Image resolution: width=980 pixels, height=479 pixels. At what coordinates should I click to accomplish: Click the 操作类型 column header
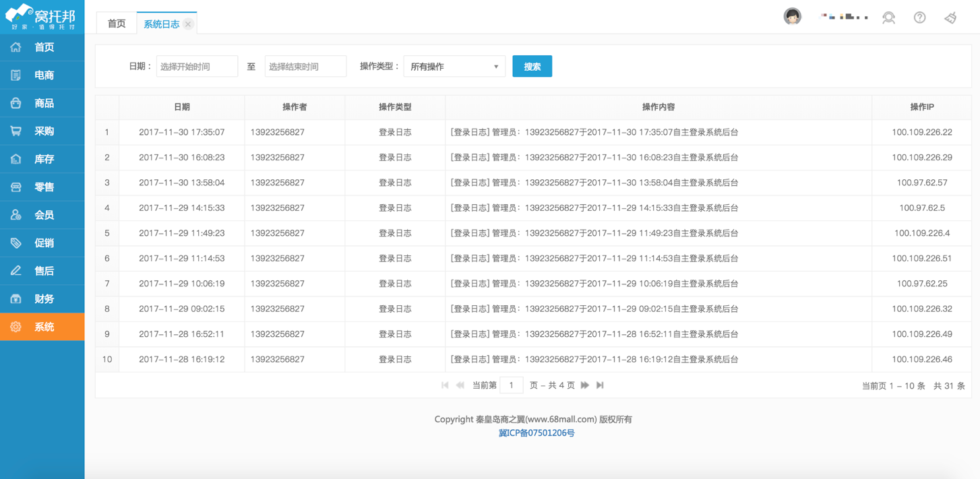[x=395, y=107]
